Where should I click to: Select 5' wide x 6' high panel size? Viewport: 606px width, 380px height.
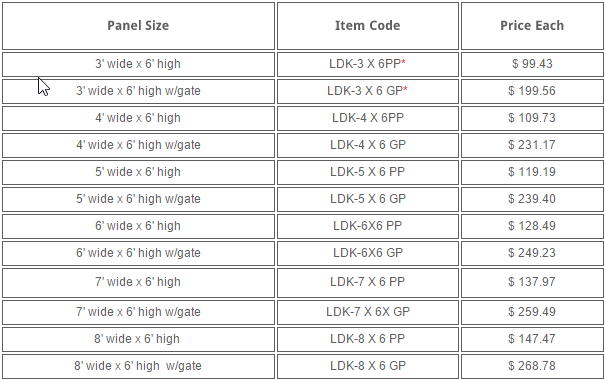tap(138, 172)
